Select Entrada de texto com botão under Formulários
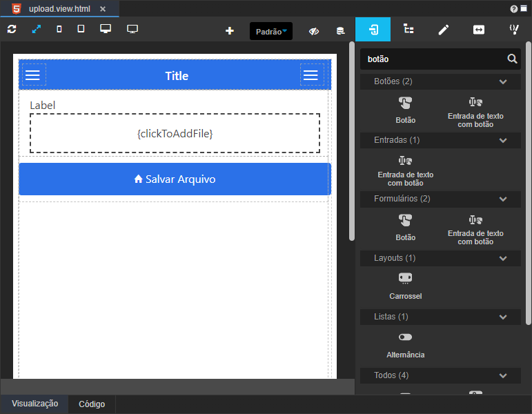This screenshot has height=414, width=532. tap(475, 230)
